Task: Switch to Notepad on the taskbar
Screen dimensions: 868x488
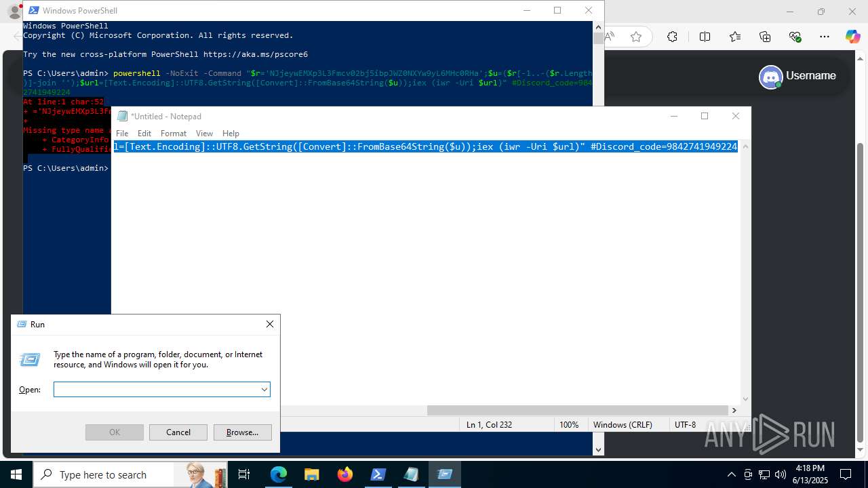Action: 412,474
